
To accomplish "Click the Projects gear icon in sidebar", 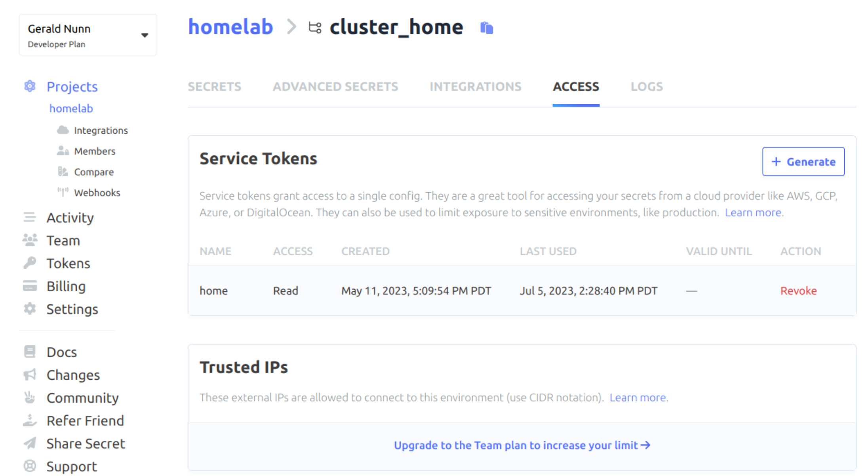I will pos(30,86).
